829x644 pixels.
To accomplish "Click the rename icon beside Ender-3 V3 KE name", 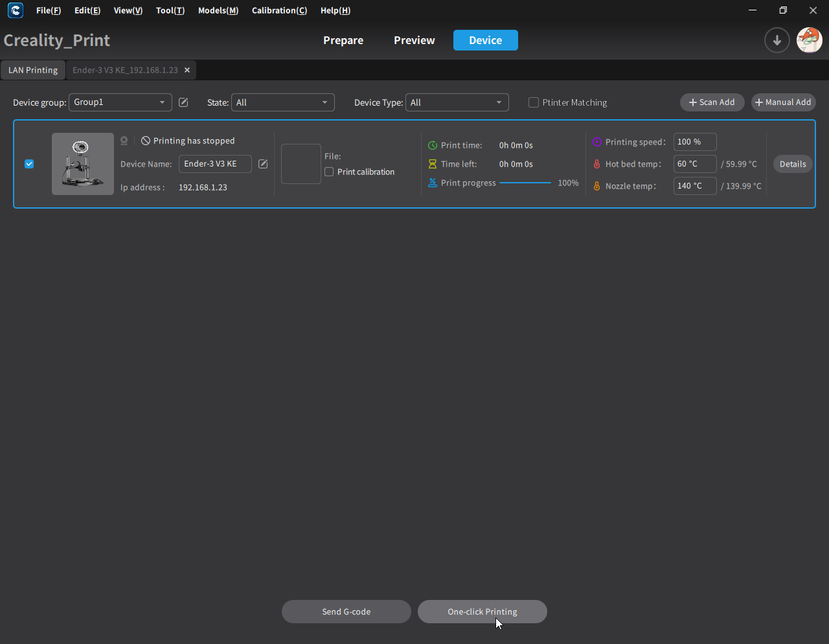I will coord(263,164).
